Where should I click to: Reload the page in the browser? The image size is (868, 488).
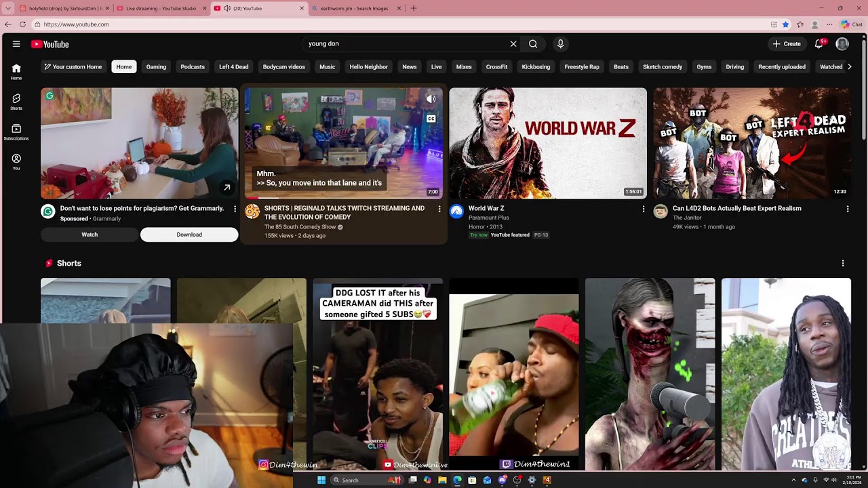tap(22, 24)
